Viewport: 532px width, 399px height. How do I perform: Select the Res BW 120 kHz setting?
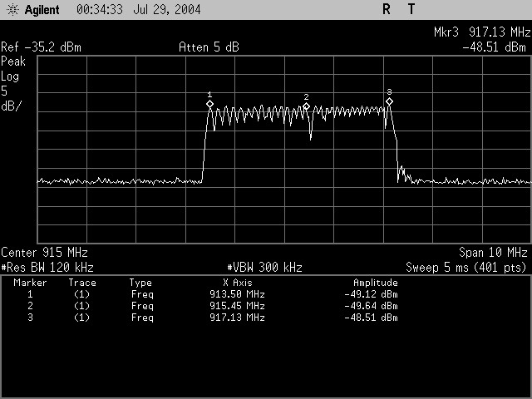pyautogui.click(x=47, y=268)
